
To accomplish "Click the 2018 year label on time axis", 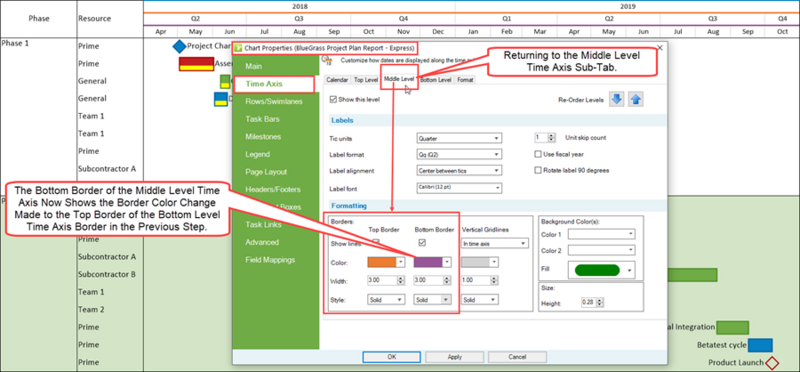I will 300,7.
